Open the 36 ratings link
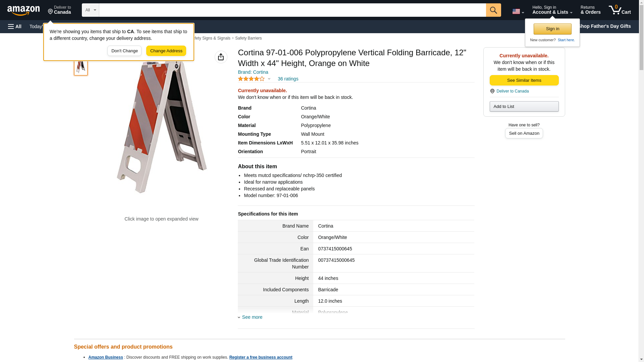 click(288, 79)
